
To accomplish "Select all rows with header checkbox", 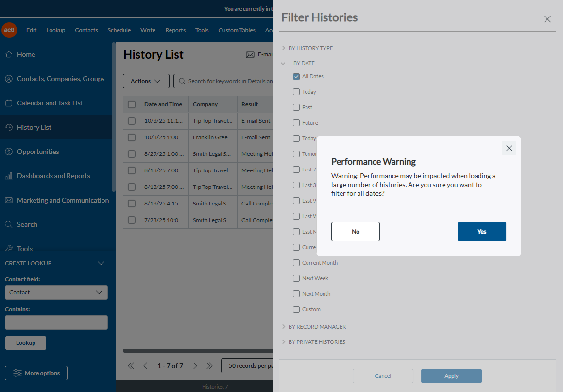I will pyautogui.click(x=132, y=104).
